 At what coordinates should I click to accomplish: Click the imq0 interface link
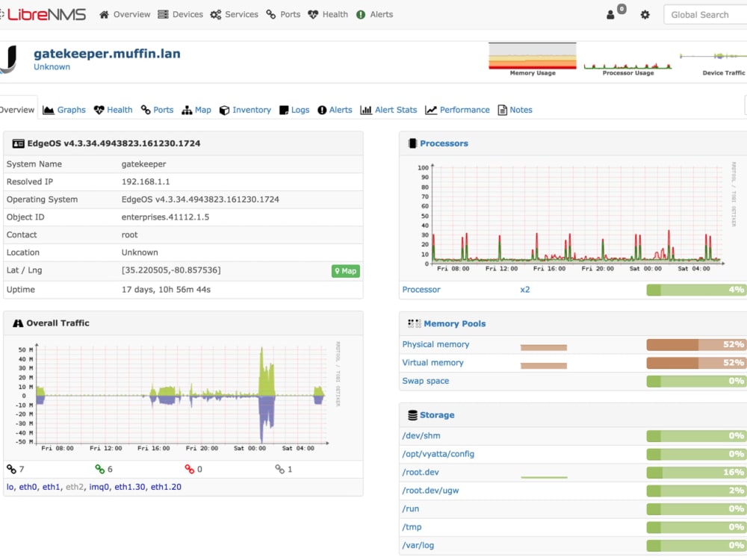click(x=99, y=487)
